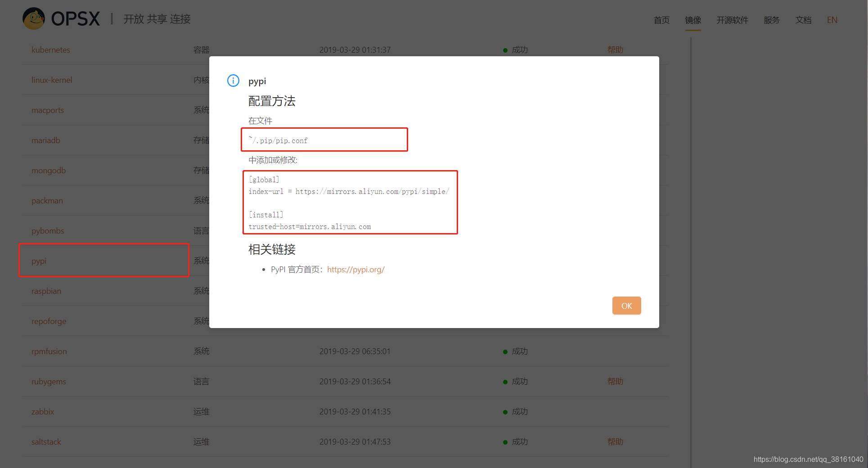Click 帮助 for the rubygems mirror
Viewport: 868px width, 468px height.
point(615,381)
